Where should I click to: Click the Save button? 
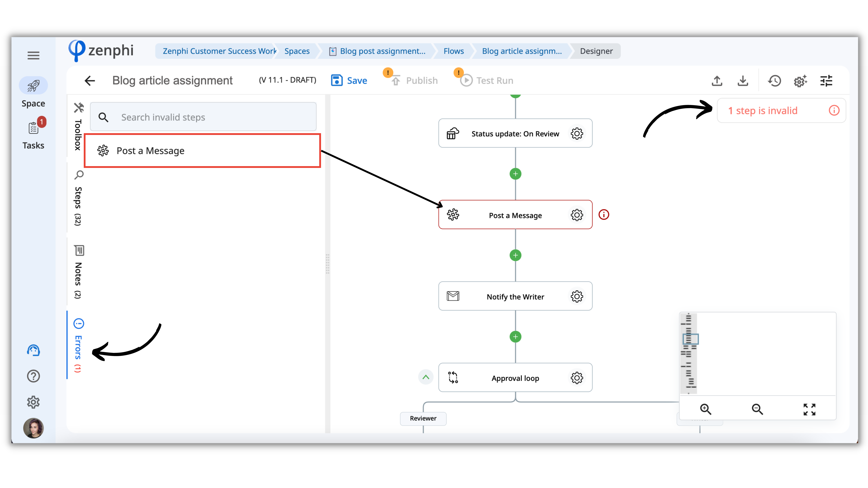point(349,81)
